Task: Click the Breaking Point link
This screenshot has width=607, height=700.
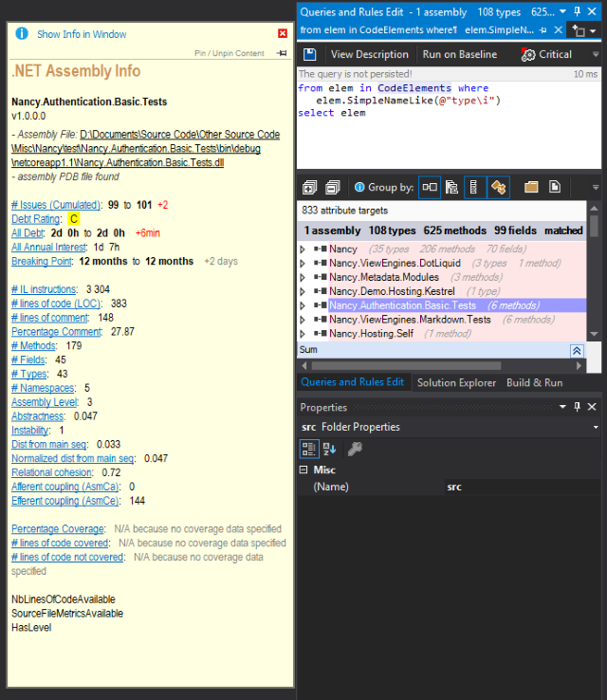Action: pos(42,261)
